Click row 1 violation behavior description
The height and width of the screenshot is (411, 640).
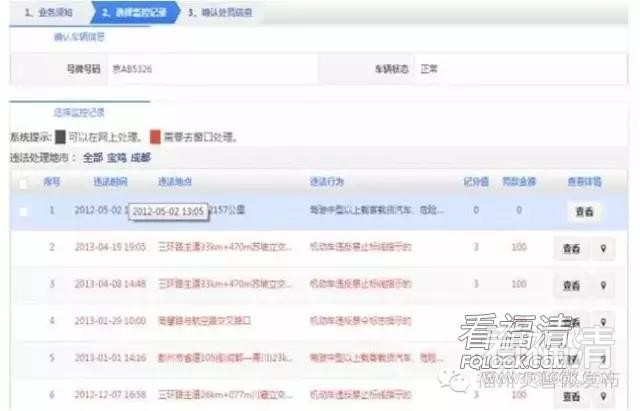pyautogui.click(x=377, y=210)
